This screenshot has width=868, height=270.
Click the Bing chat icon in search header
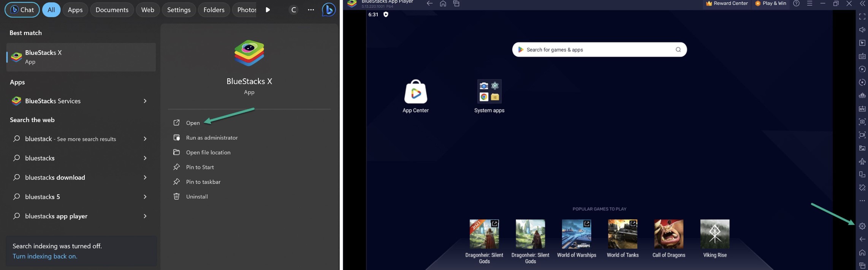click(x=329, y=10)
